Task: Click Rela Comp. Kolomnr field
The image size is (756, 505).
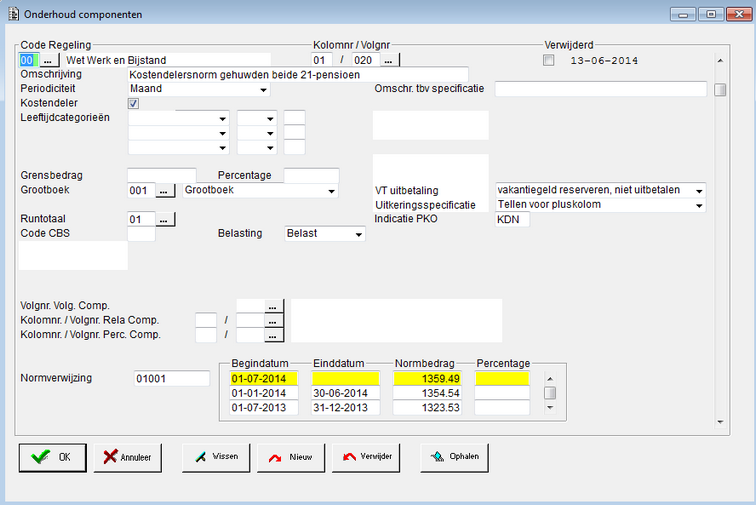Action: [206, 321]
